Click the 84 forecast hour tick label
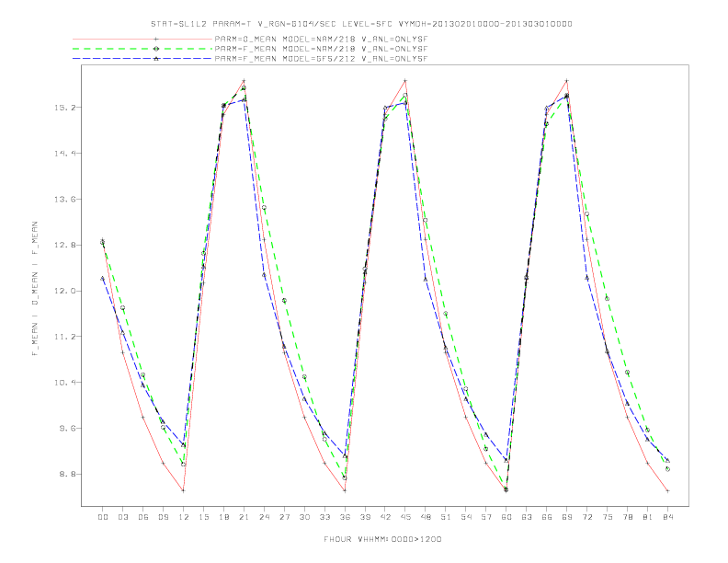The image size is (728, 563). point(667,517)
